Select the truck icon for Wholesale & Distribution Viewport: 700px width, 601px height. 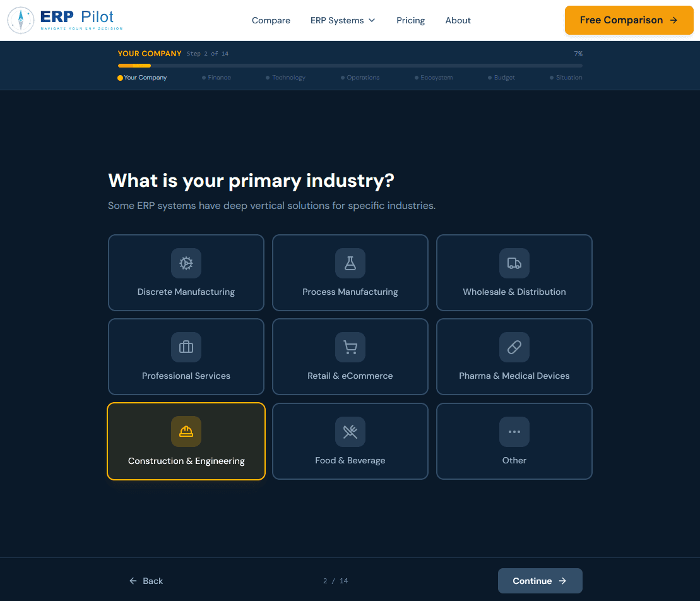point(514,263)
